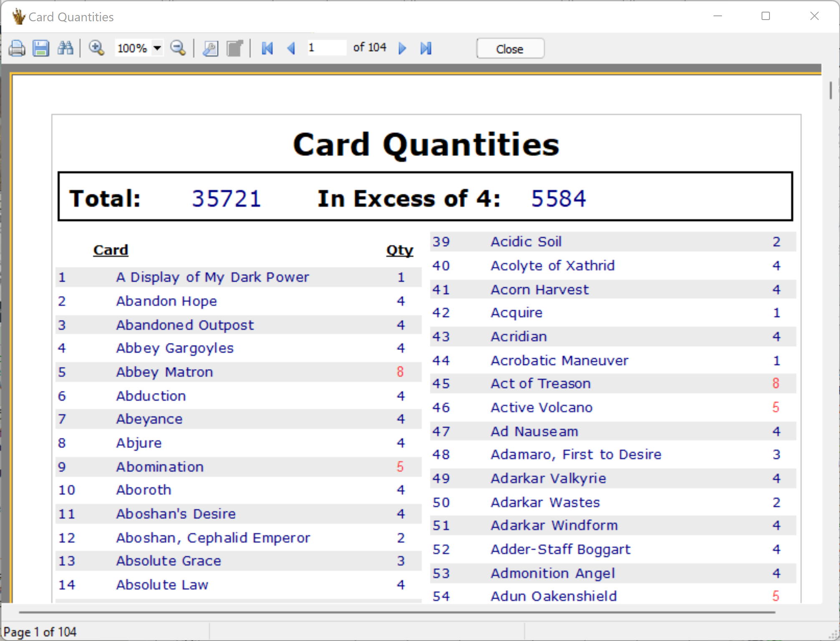Advance to the next page
840x641 pixels.
coord(402,48)
